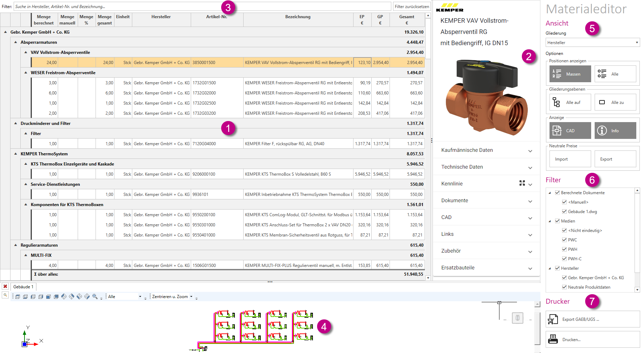Click the total sum 51.940,55

click(413, 274)
